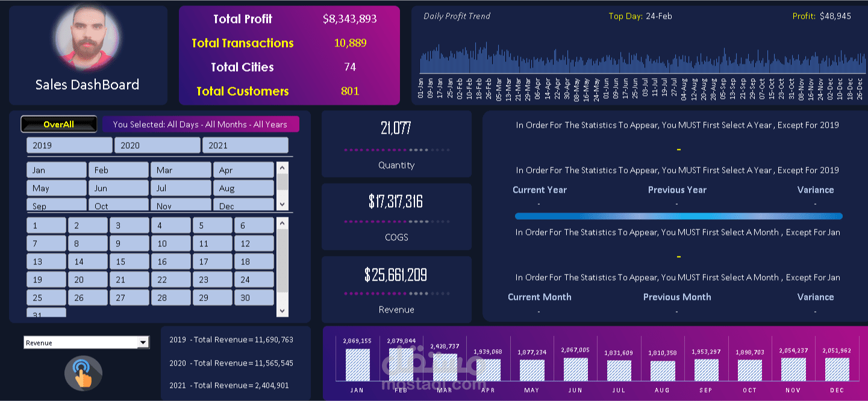Filter by the Mar month slicer
The image size is (868, 401).
click(181, 170)
